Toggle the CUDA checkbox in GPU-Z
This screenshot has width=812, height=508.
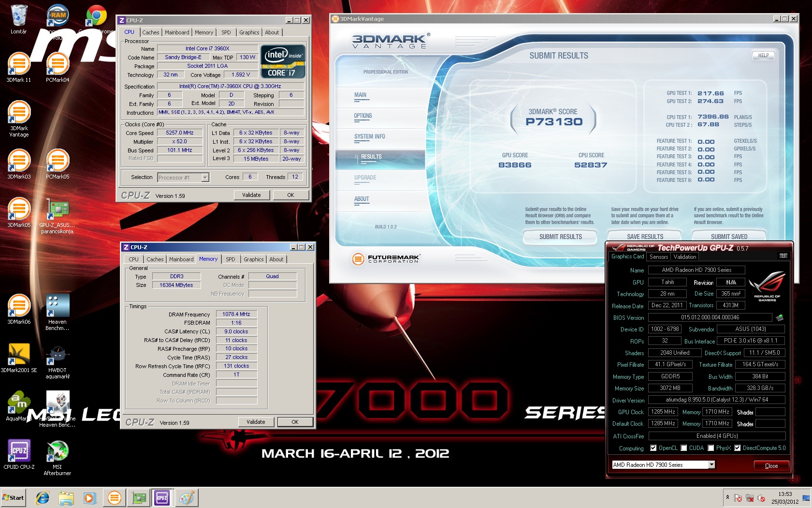coord(684,448)
